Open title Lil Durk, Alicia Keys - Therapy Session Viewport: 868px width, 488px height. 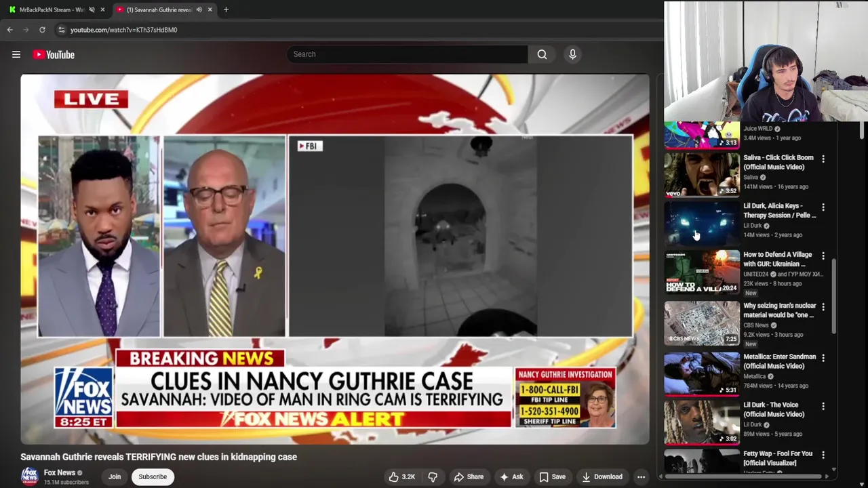pos(779,210)
